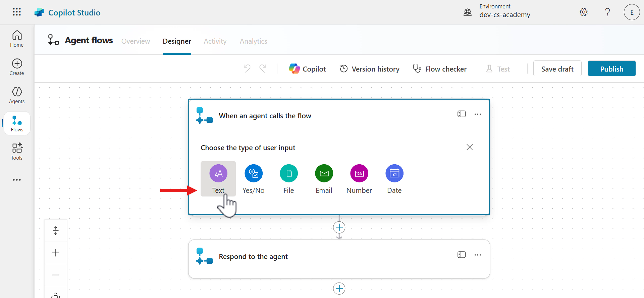
Task: Toggle side panel on Respond to the agent card
Action: (x=462, y=255)
